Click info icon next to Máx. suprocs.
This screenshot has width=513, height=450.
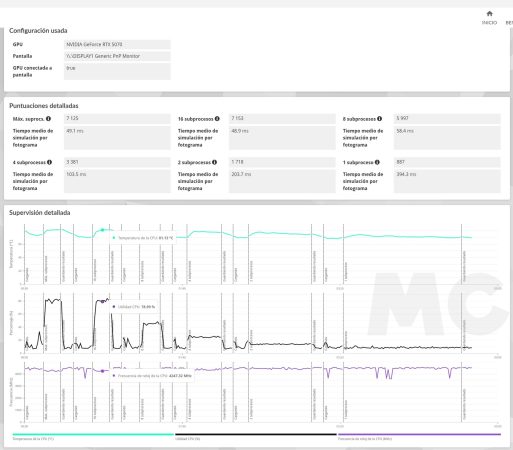click(48, 119)
